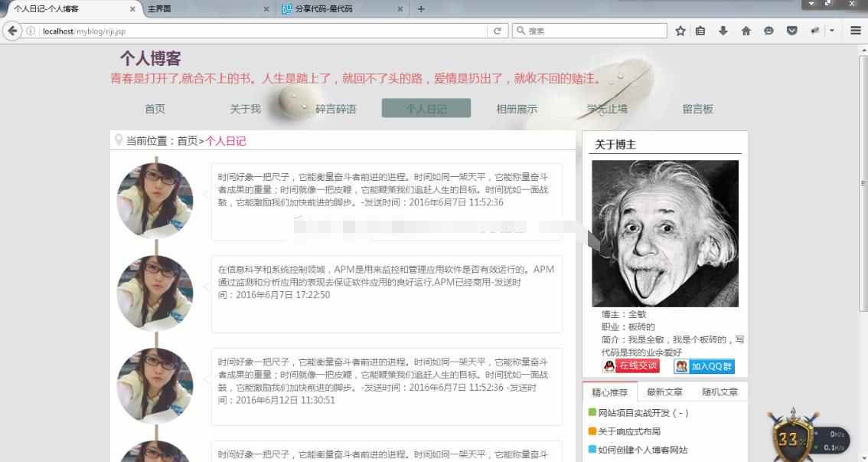The height and width of the screenshot is (462, 868).
Task: Open the 相册展示 navigation item
Action: tap(517, 109)
